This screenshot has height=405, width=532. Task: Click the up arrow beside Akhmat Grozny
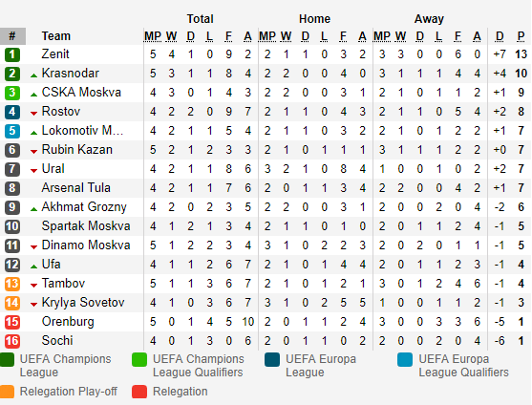coord(33,209)
